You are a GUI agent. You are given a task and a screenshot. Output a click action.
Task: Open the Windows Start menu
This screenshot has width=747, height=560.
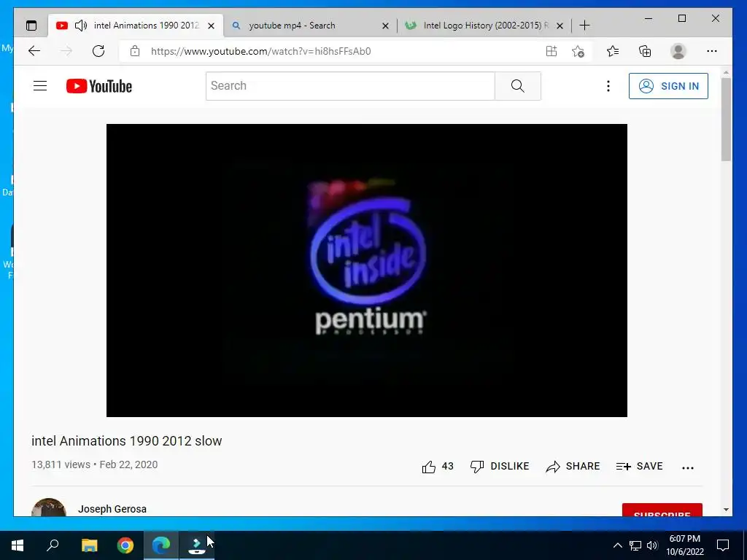[18, 545]
